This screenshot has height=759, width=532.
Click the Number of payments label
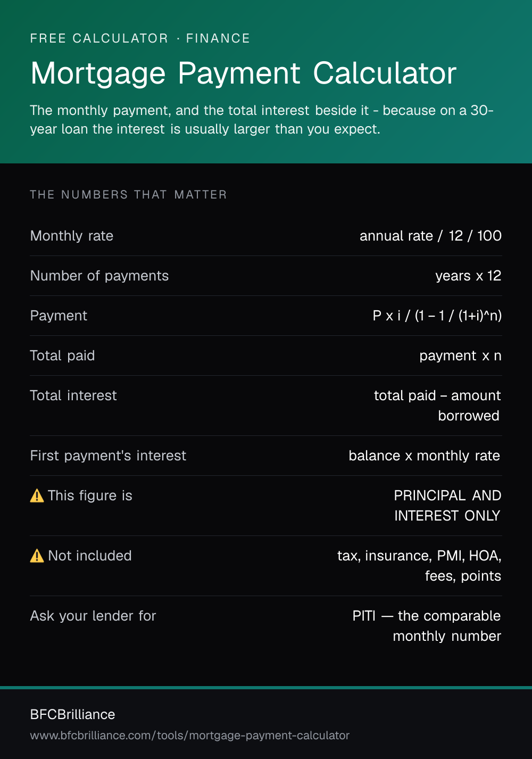click(99, 276)
